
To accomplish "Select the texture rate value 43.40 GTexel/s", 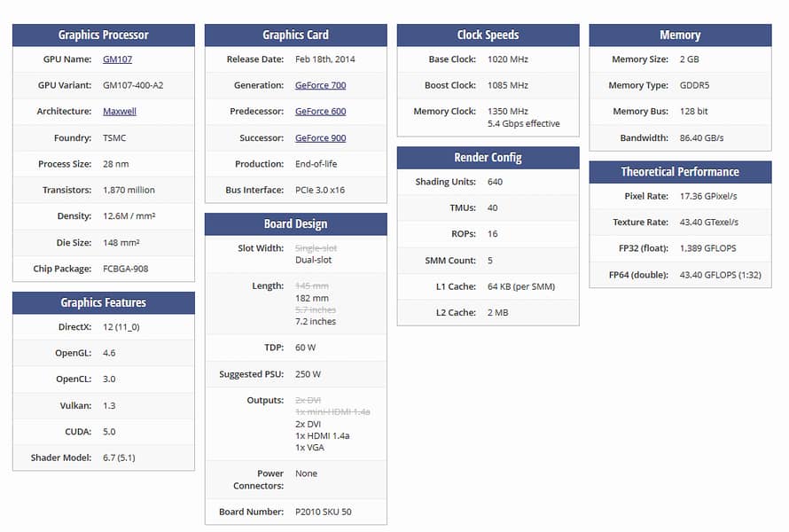I will (708, 222).
